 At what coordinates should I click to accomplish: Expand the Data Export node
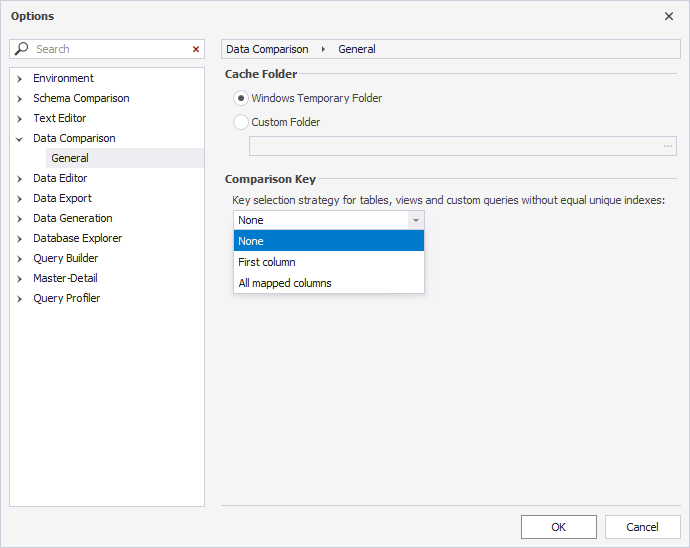click(x=19, y=199)
